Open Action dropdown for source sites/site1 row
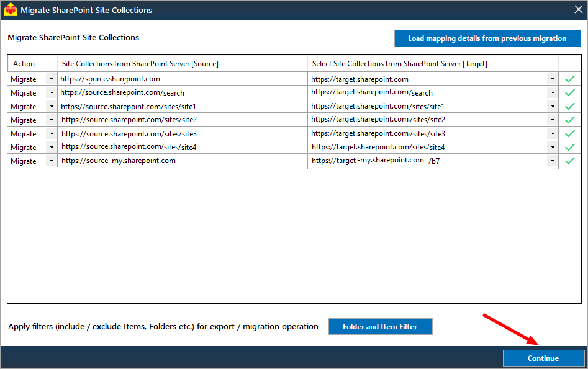588x369 pixels. (x=52, y=107)
